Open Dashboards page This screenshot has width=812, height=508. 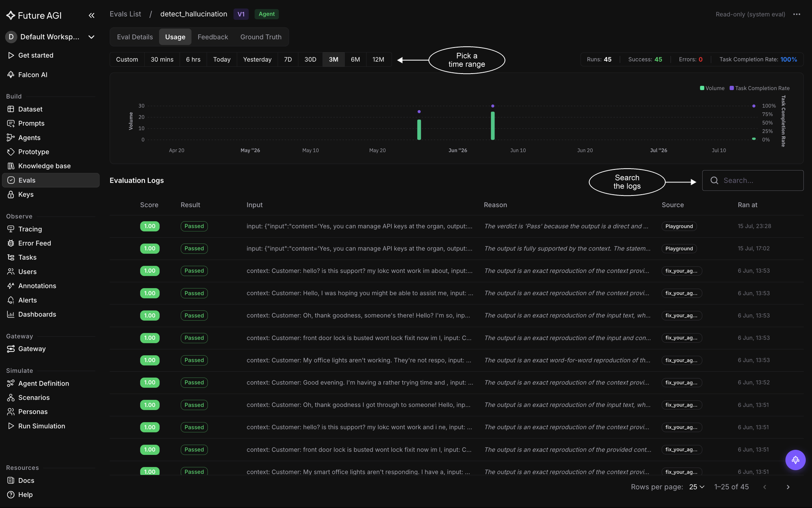pyautogui.click(x=51, y=314)
